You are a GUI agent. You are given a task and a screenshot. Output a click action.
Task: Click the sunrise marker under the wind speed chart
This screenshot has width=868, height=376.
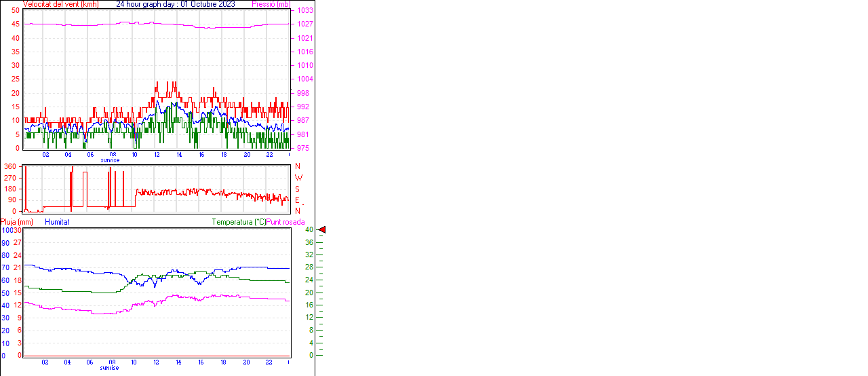[x=110, y=160]
